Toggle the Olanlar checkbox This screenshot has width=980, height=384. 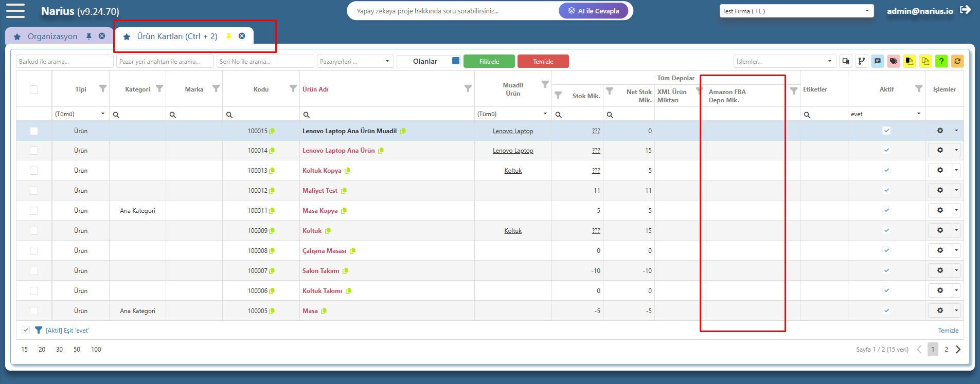[x=455, y=61]
